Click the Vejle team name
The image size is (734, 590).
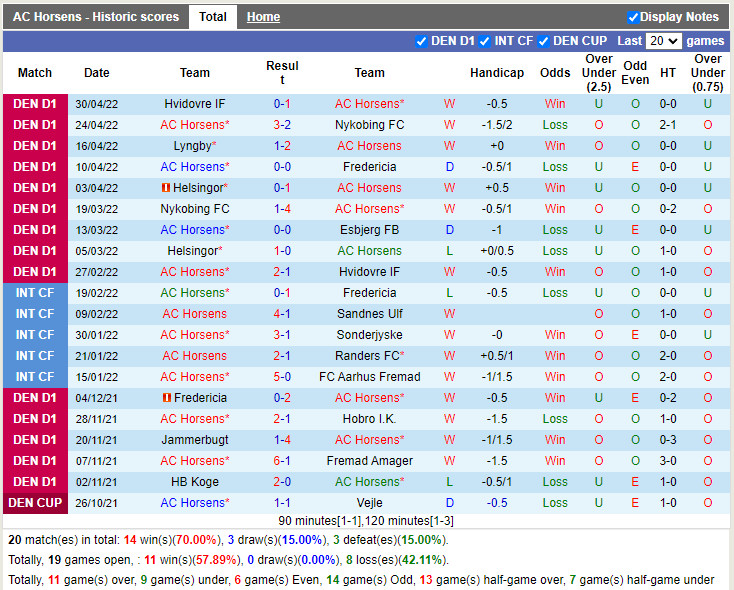369,503
